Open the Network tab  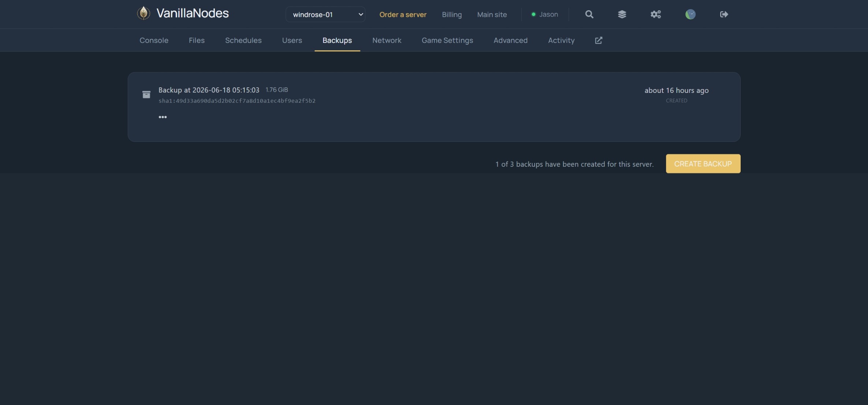[387, 40]
